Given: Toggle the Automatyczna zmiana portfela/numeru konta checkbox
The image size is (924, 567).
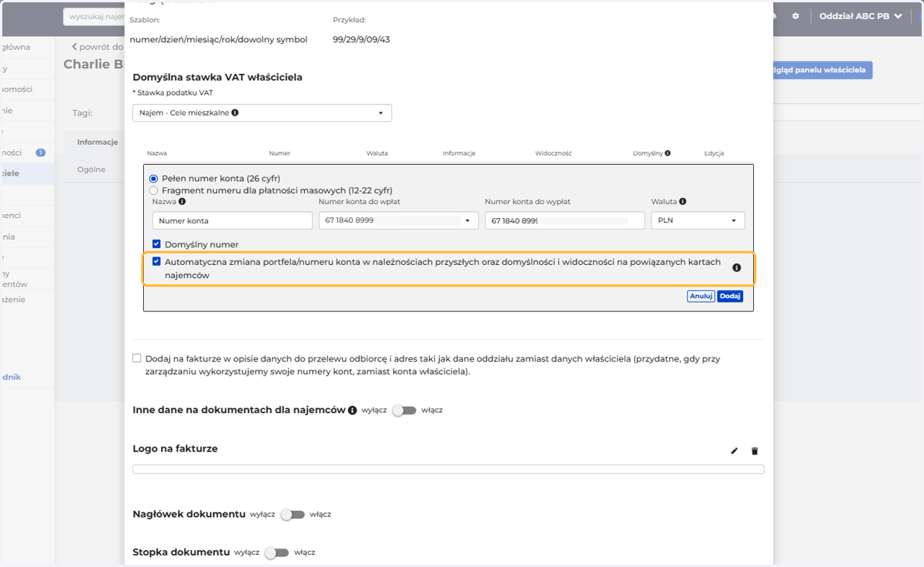Looking at the screenshot, I should [x=156, y=261].
